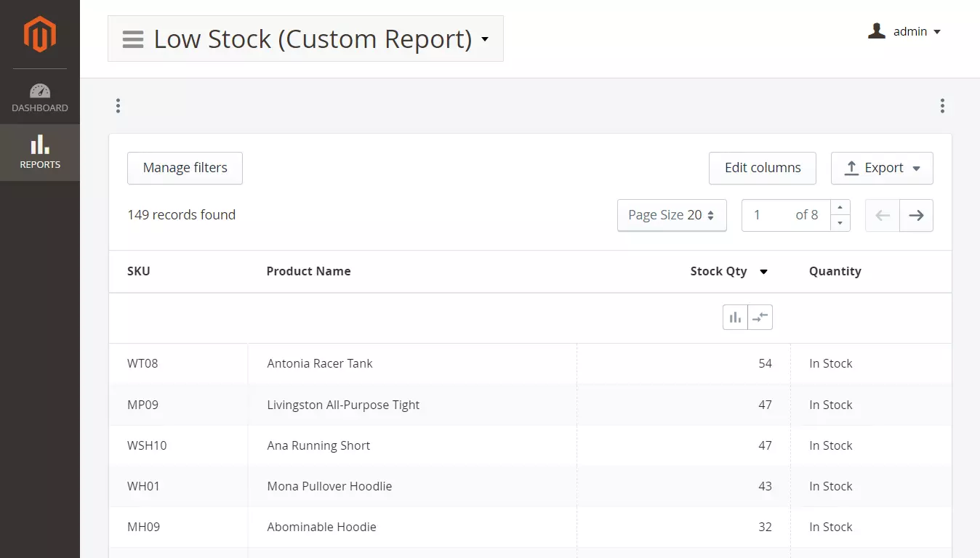Open the left three-dot options menu

point(118,106)
